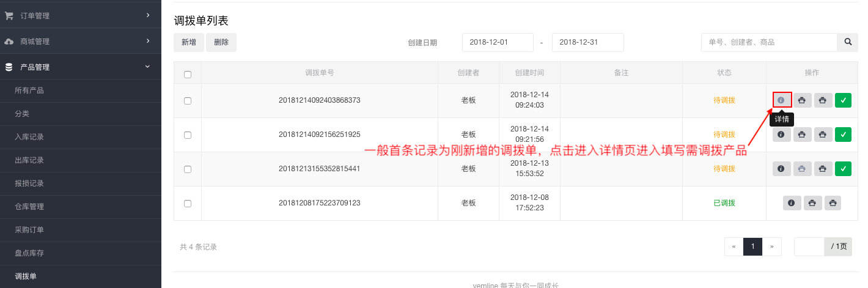
Task: Go to 仓库管理 in the sidebar
Action: pyautogui.click(x=29, y=207)
